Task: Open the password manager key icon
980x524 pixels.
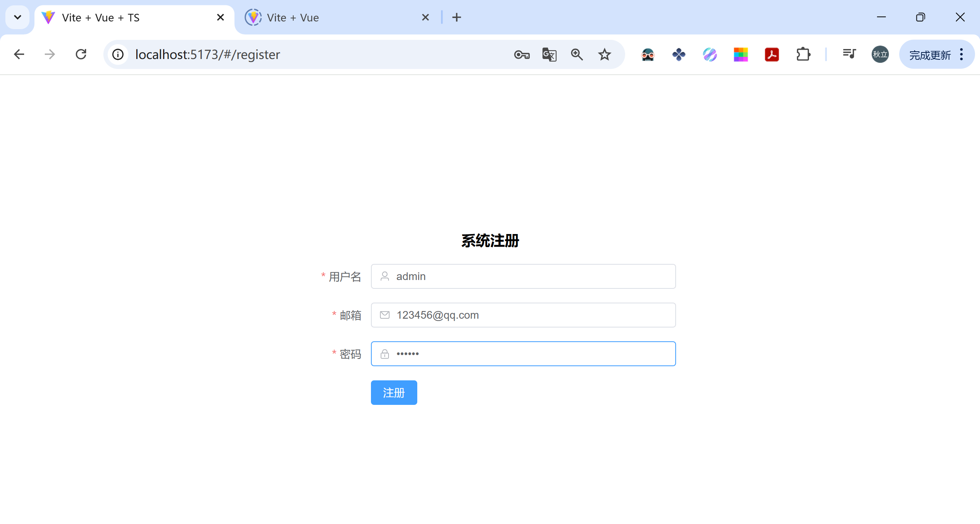Action: [x=521, y=54]
